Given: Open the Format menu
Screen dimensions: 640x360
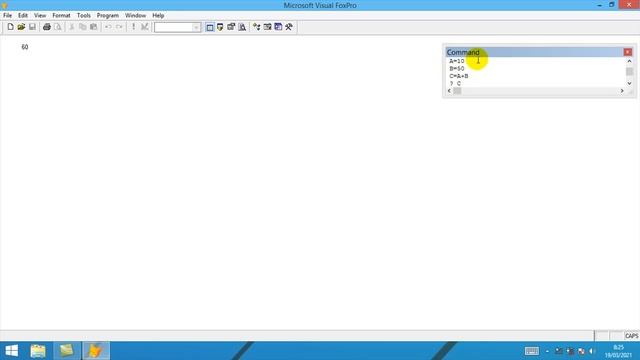Looking at the screenshot, I should (61, 15).
